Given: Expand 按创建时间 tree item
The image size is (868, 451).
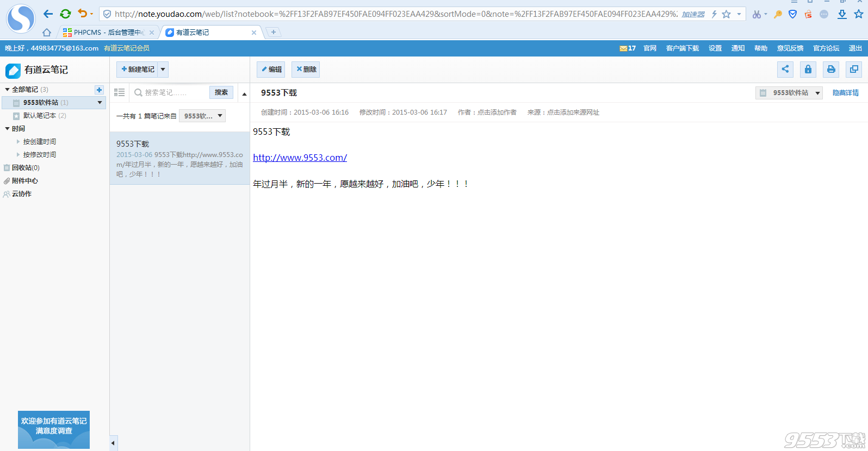Looking at the screenshot, I should 18,142.
